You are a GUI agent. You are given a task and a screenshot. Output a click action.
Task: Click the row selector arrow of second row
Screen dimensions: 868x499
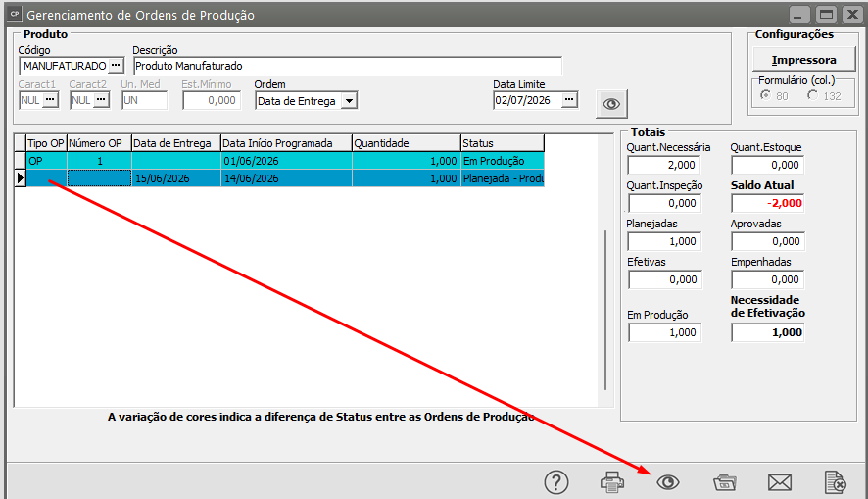20,178
